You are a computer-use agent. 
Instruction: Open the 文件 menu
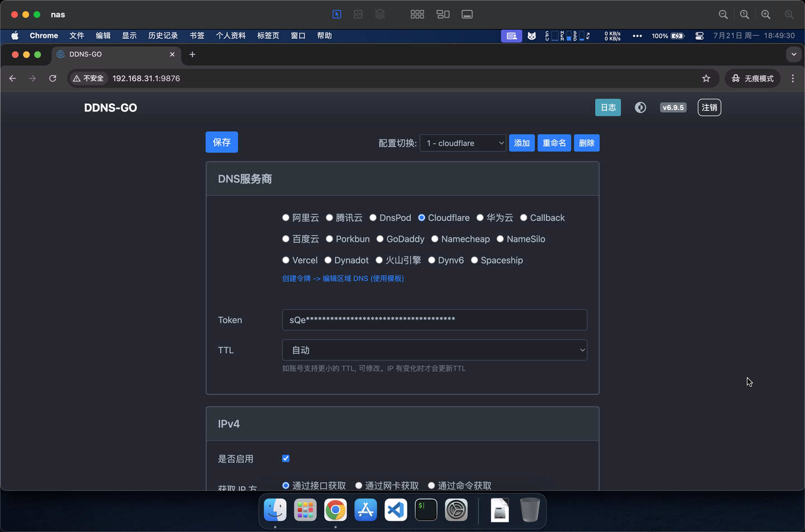tap(77, 36)
